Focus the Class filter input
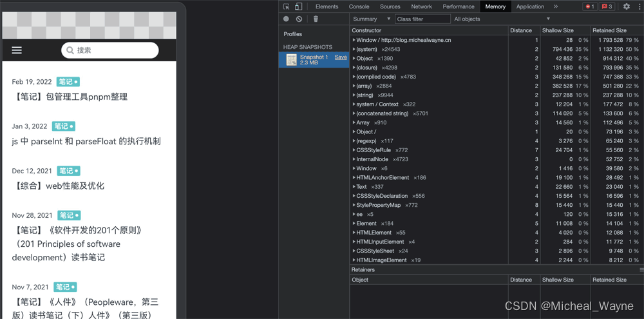644x319 pixels. tap(422, 19)
